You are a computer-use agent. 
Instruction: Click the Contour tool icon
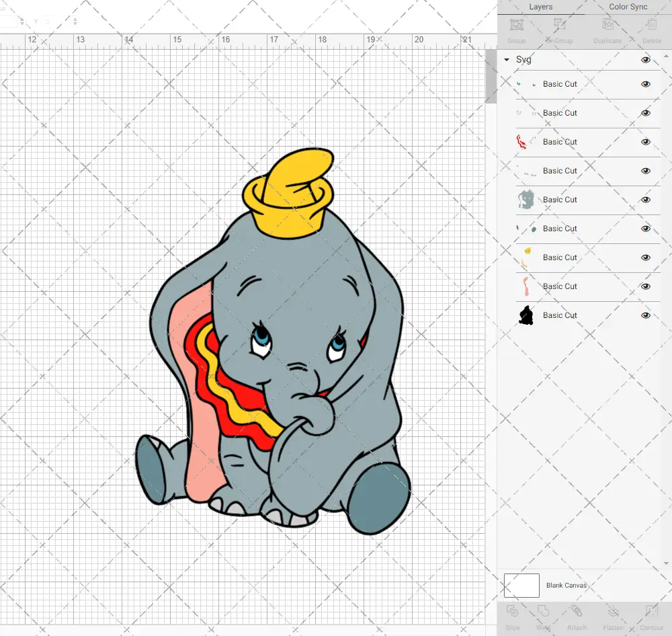[651, 611]
